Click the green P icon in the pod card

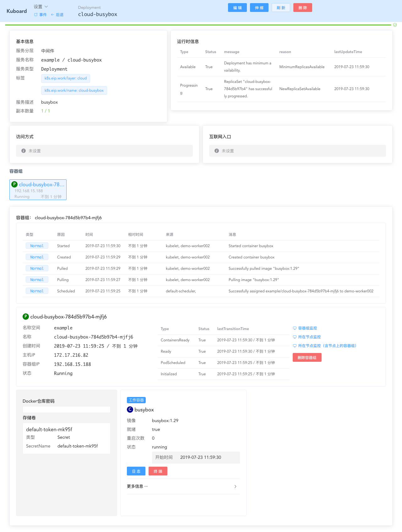14,184
